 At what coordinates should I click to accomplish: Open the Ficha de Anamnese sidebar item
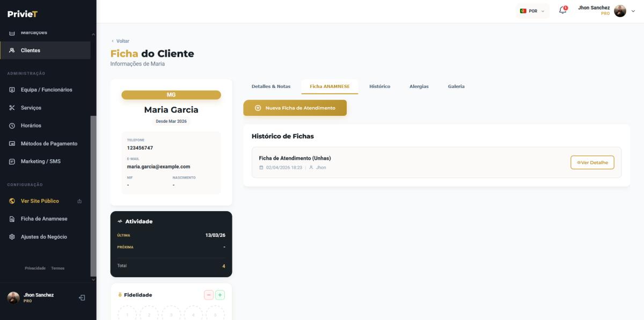coord(44,219)
